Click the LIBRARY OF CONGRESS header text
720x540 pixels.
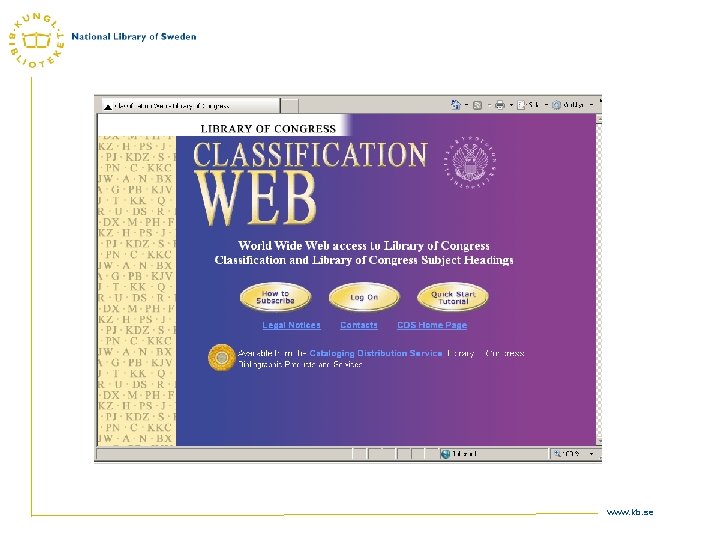[268, 129]
